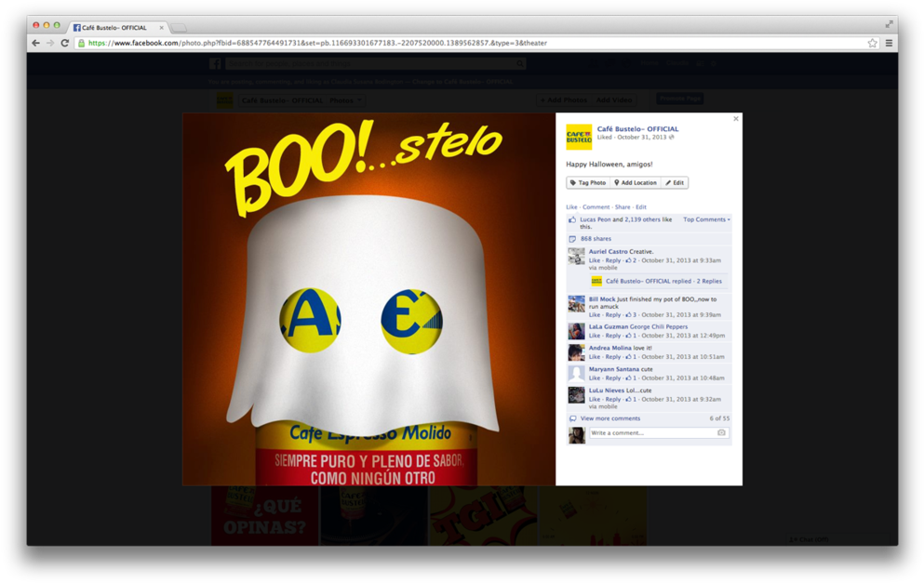Click the fullscreen arrows in window corner
This screenshot has height=583, width=924.
(889, 24)
